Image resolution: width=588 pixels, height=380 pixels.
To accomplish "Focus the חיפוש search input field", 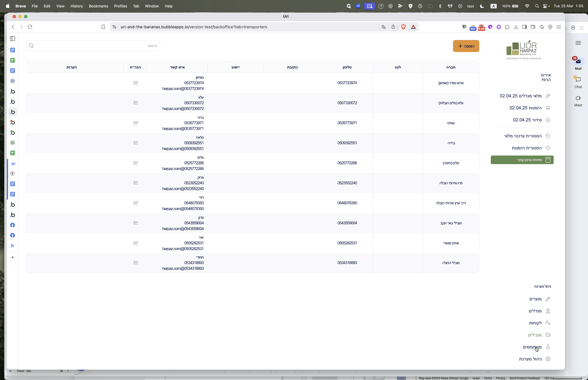I will pos(93,46).
